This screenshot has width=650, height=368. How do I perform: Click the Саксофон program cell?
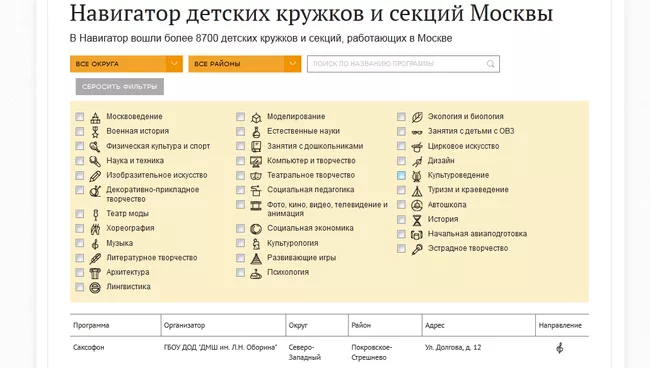point(89,347)
